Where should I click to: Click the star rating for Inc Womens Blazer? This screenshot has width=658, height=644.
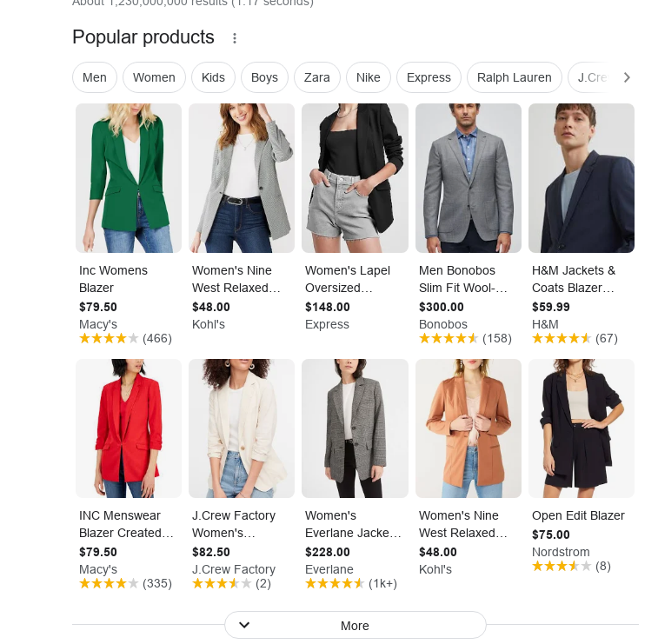109,338
